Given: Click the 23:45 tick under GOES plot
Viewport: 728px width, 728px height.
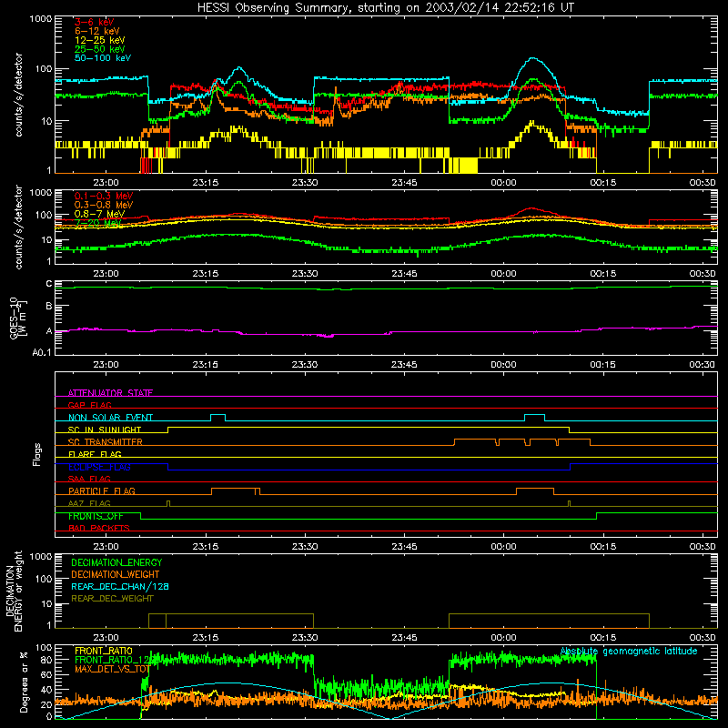Looking at the screenshot, I should click(x=404, y=365).
